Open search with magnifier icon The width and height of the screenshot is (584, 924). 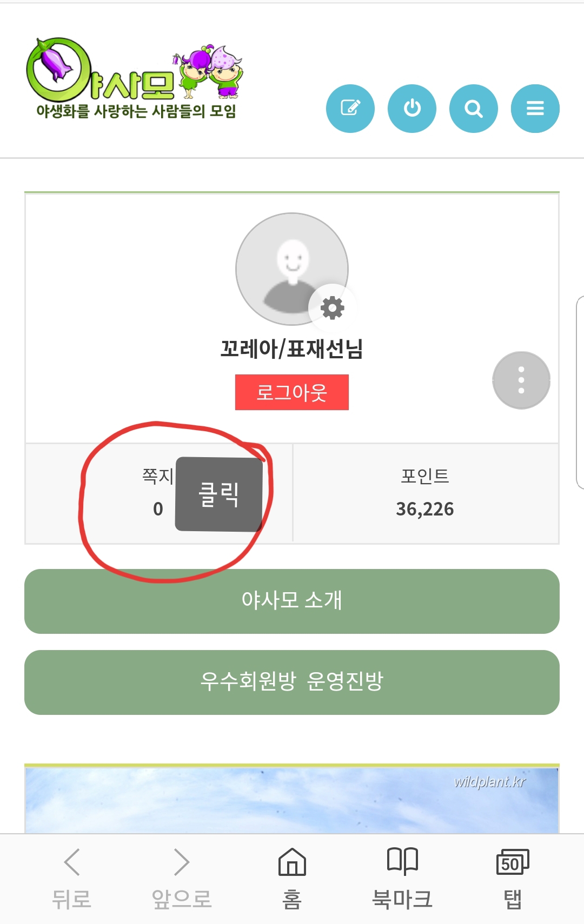[x=474, y=109]
